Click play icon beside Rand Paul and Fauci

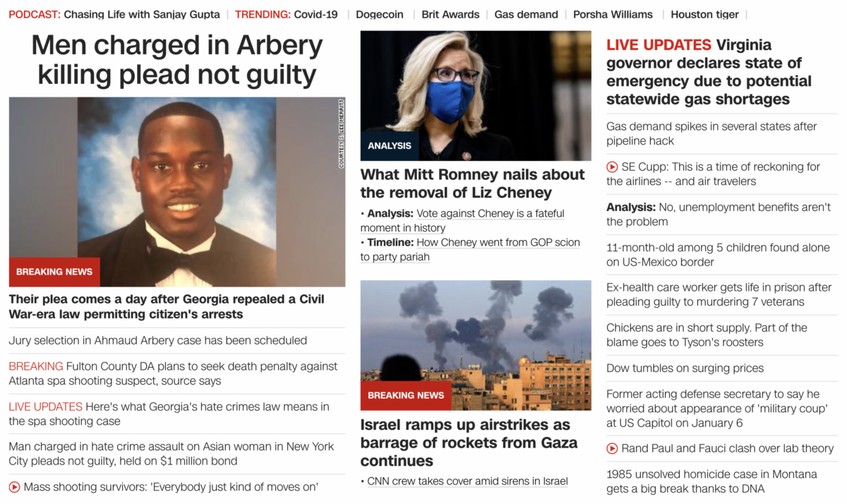[612, 448]
